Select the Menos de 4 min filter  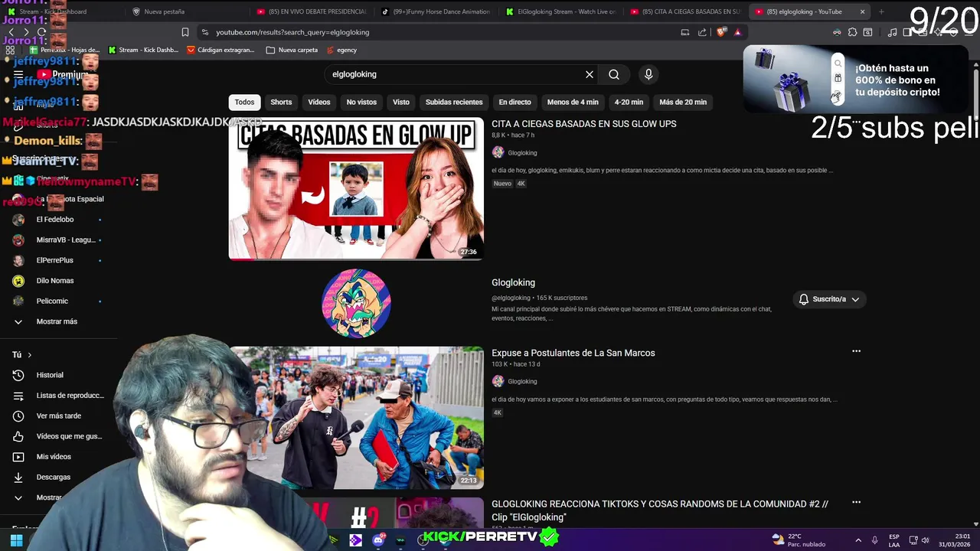click(573, 102)
